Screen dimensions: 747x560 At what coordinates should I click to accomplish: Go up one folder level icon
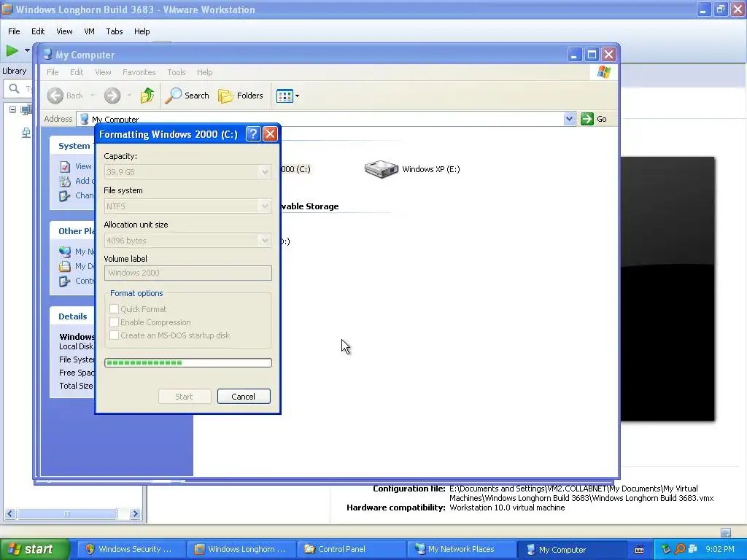pos(147,96)
